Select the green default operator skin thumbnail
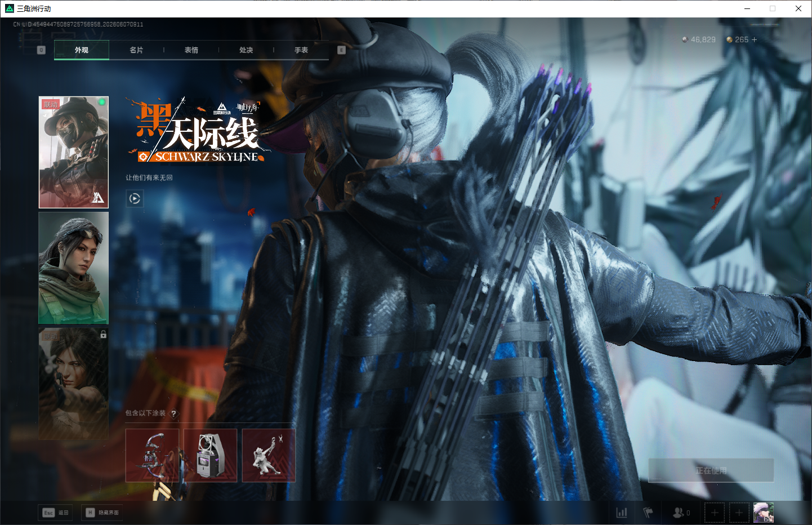The width and height of the screenshot is (812, 525). click(x=73, y=268)
